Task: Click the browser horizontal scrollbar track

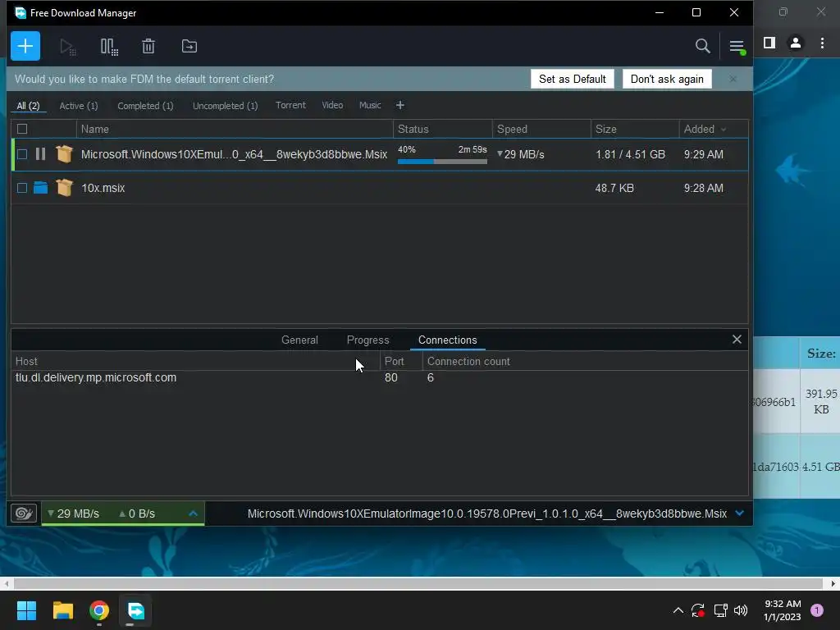Action: [x=418, y=583]
